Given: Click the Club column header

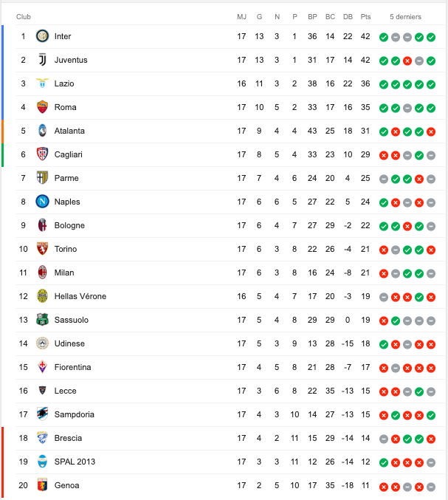Looking at the screenshot, I should [24, 17].
